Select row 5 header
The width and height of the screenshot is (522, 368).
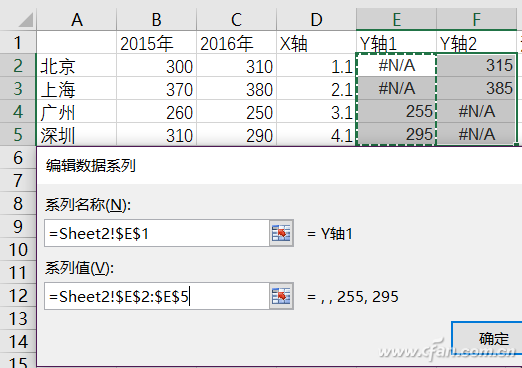click(x=18, y=134)
